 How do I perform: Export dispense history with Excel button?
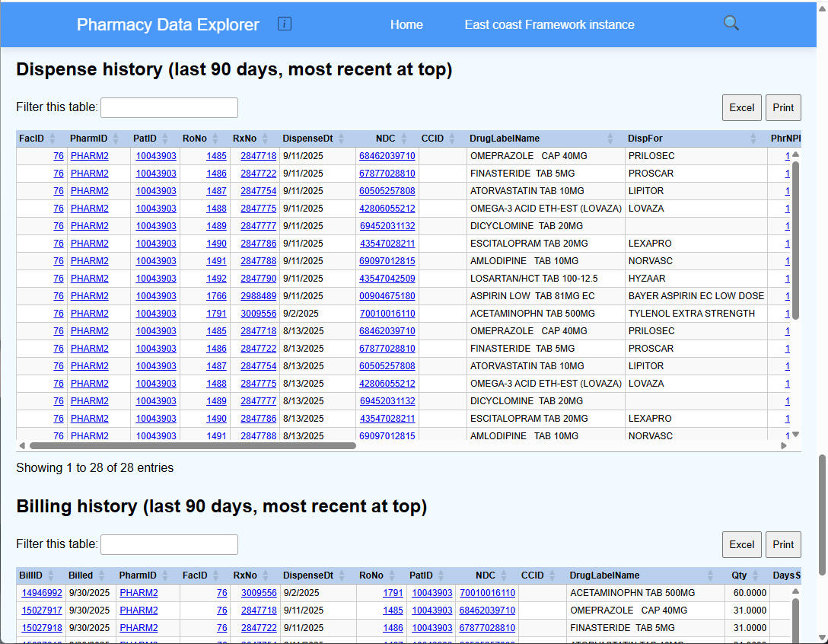tap(741, 107)
